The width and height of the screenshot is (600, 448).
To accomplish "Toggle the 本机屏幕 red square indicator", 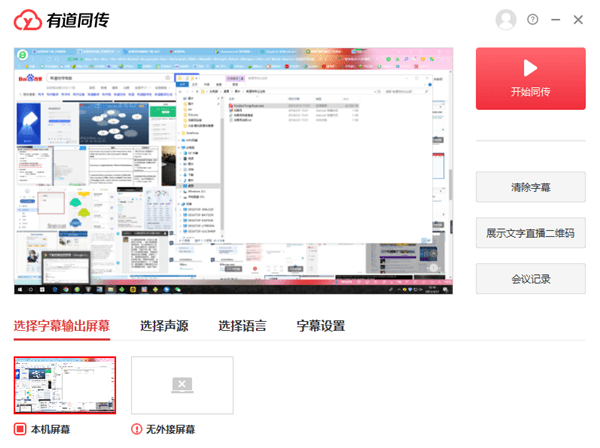I will tap(20, 429).
